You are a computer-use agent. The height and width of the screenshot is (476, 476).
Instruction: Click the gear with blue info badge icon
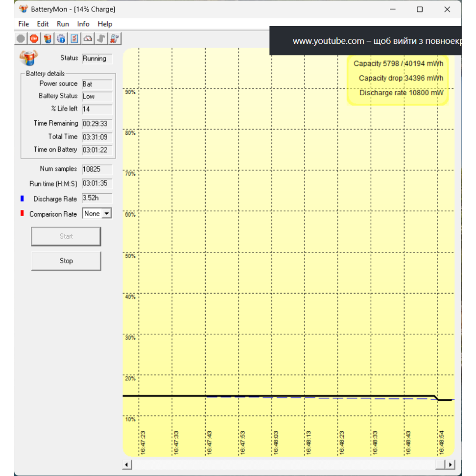(61, 39)
